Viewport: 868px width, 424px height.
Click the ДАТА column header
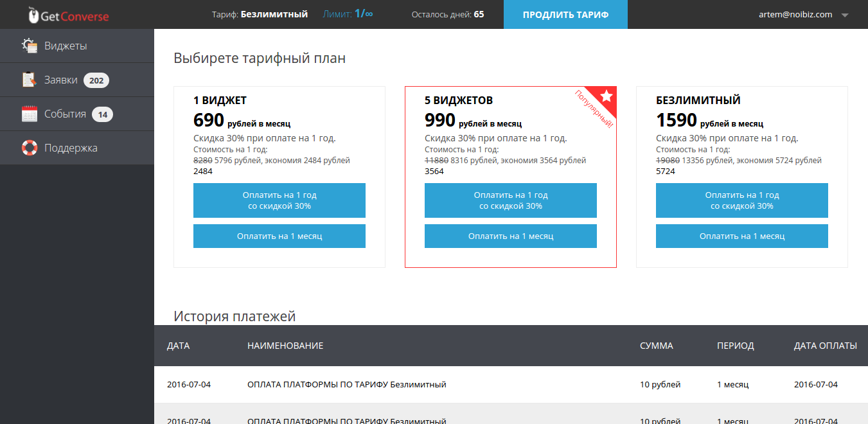[x=178, y=346]
